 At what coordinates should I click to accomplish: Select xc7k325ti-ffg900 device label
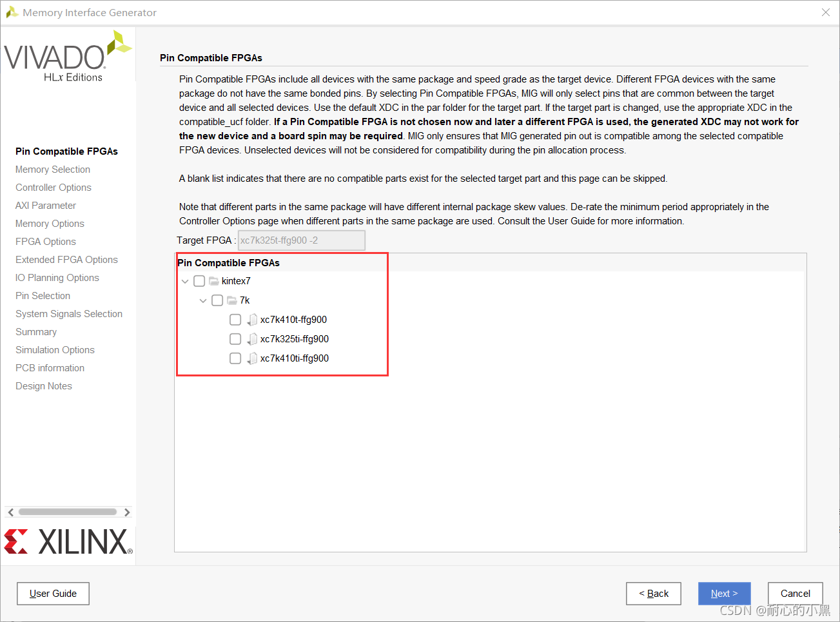click(x=295, y=339)
